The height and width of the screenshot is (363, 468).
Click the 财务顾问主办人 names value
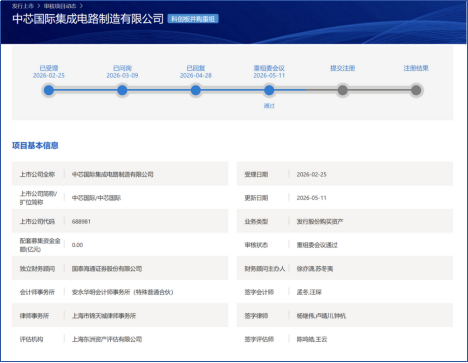click(315, 269)
